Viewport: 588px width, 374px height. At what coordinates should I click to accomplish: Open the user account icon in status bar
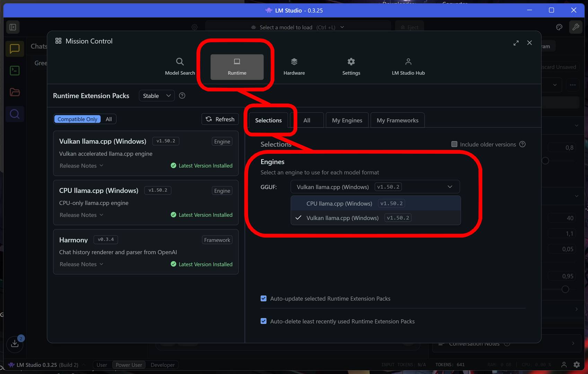point(564,364)
